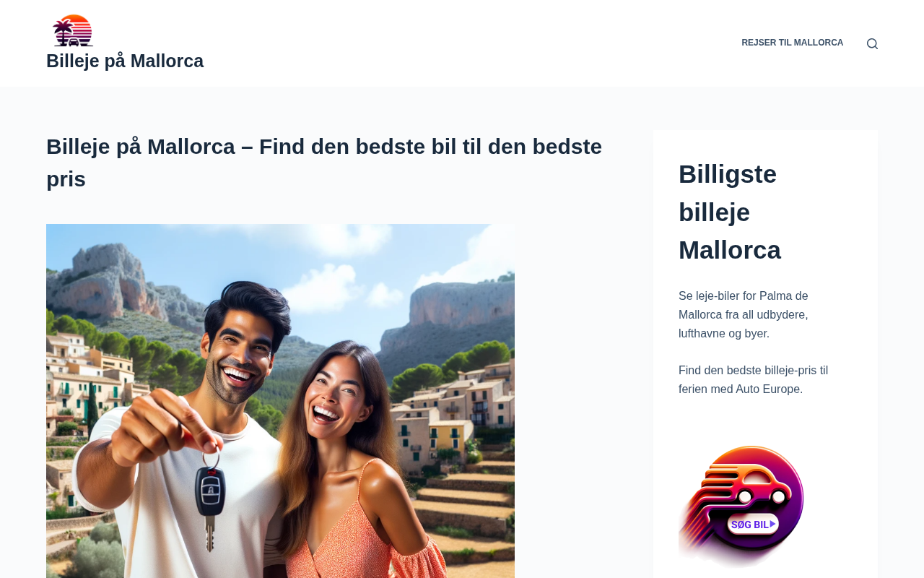Click the Auto Europe sentence in sidebar
924x578 pixels.
(x=753, y=380)
